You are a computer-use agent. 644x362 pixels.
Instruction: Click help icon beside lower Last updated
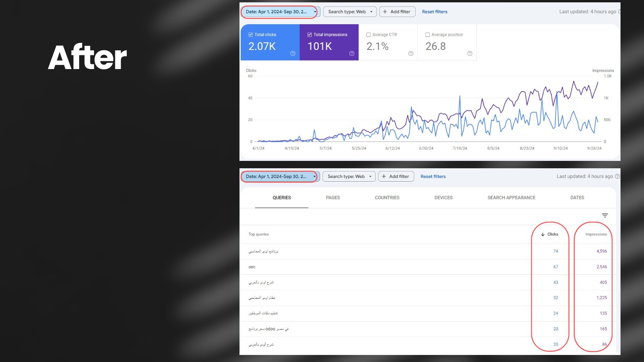coord(617,176)
